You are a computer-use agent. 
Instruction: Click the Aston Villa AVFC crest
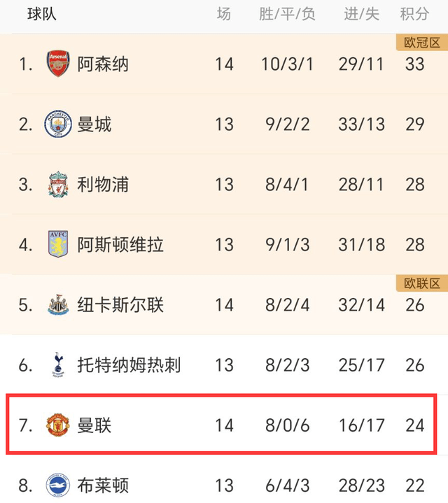58,244
